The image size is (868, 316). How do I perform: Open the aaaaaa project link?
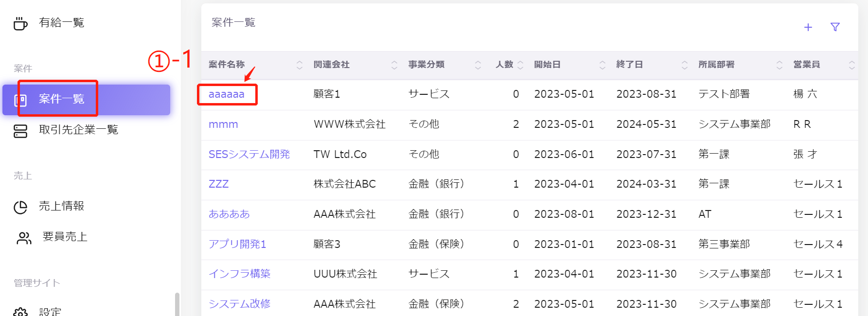click(227, 94)
